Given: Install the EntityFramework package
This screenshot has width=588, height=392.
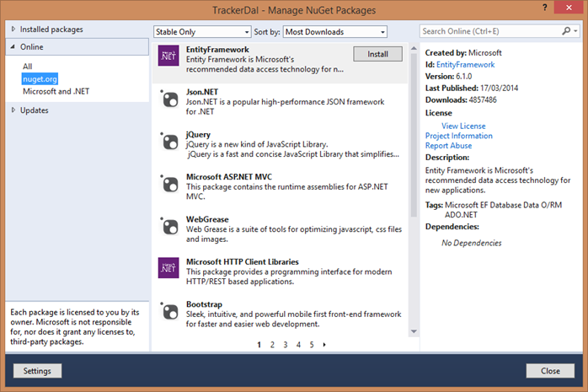Looking at the screenshot, I should (377, 54).
